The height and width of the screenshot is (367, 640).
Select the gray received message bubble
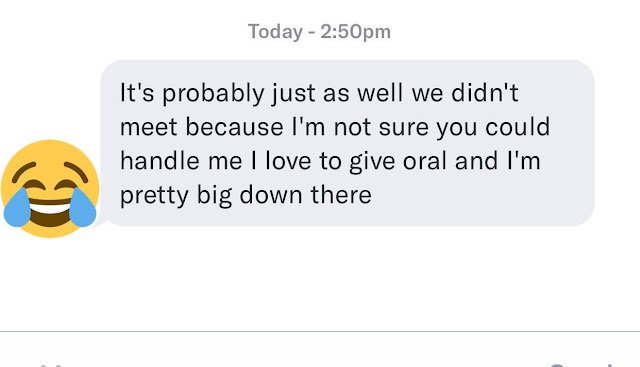click(347, 143)
